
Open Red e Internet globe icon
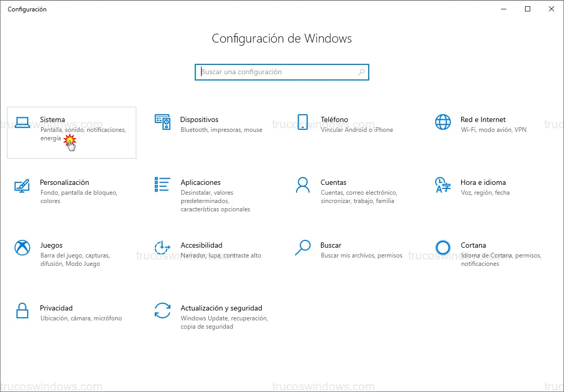[443, 122]
